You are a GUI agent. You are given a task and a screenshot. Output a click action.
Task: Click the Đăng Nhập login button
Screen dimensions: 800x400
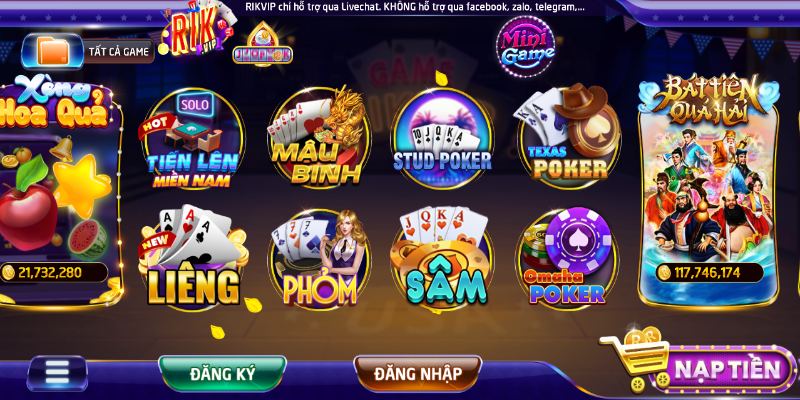417,373
